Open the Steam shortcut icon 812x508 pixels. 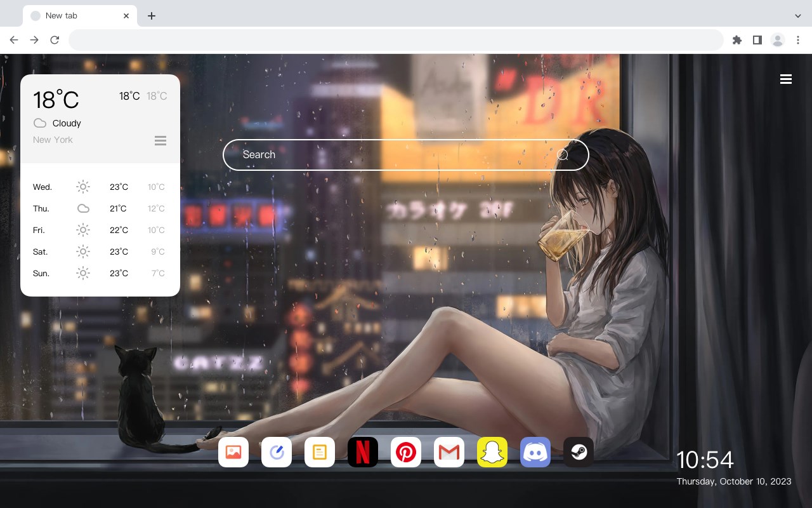click(579, 452)
